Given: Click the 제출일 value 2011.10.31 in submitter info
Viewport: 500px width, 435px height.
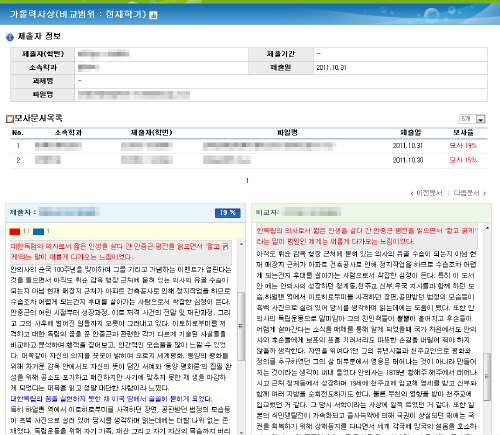Looking at the screenshot, I should pyautogui.click(x=331, y=68).
